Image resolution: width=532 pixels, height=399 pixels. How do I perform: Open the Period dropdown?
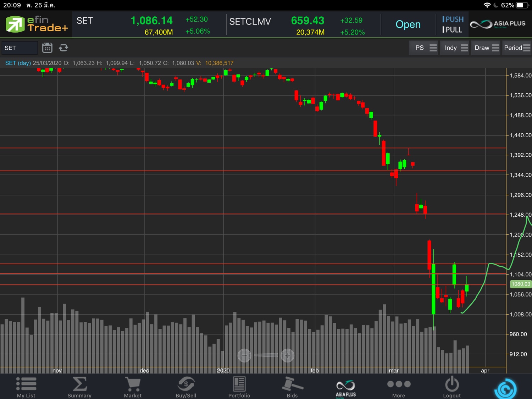click(x=517, y=48)
